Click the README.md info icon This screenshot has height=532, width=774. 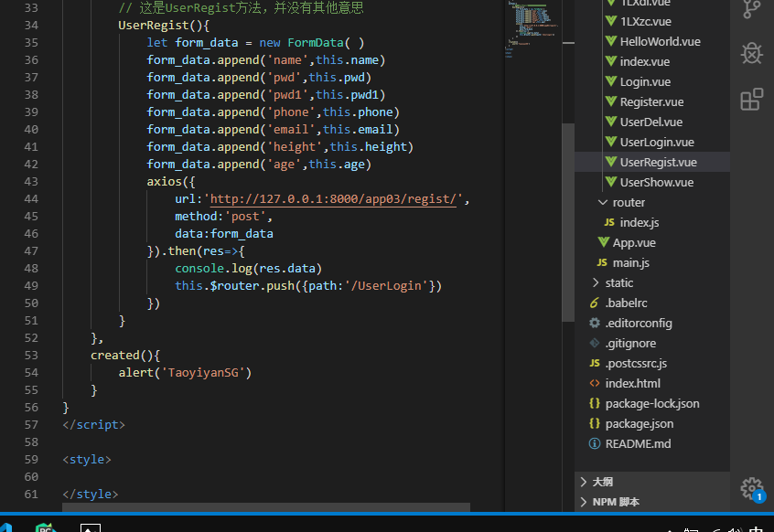595,443
